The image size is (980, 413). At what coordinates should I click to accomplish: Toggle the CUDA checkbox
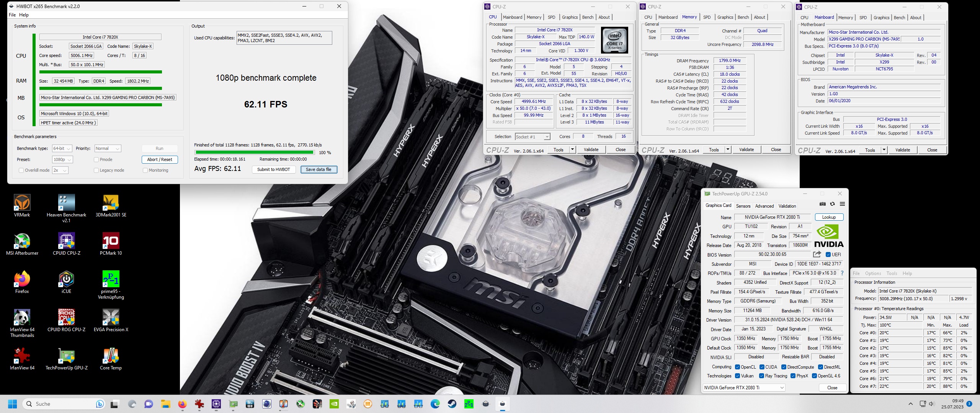point(762,367)
